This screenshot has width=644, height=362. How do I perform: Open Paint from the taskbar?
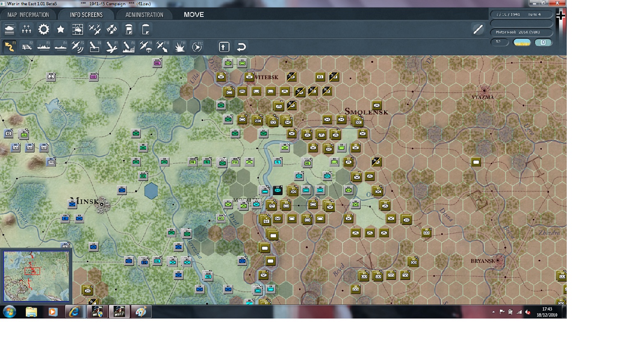tap(141, 312)
